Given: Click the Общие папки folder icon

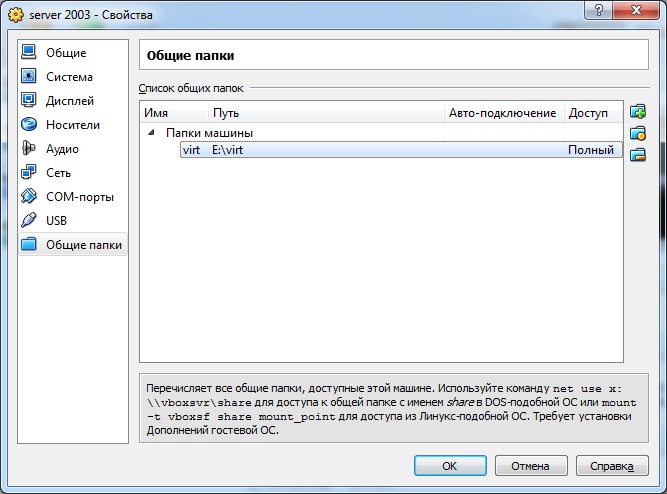Looking at the screenshot, I should (29, 244).
